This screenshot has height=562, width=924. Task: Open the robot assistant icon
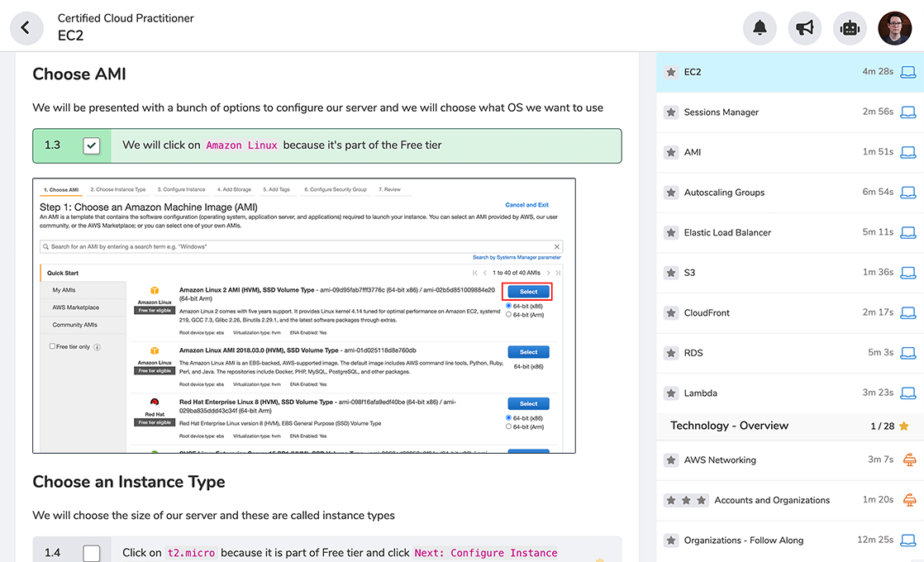(x=850, y=28)
